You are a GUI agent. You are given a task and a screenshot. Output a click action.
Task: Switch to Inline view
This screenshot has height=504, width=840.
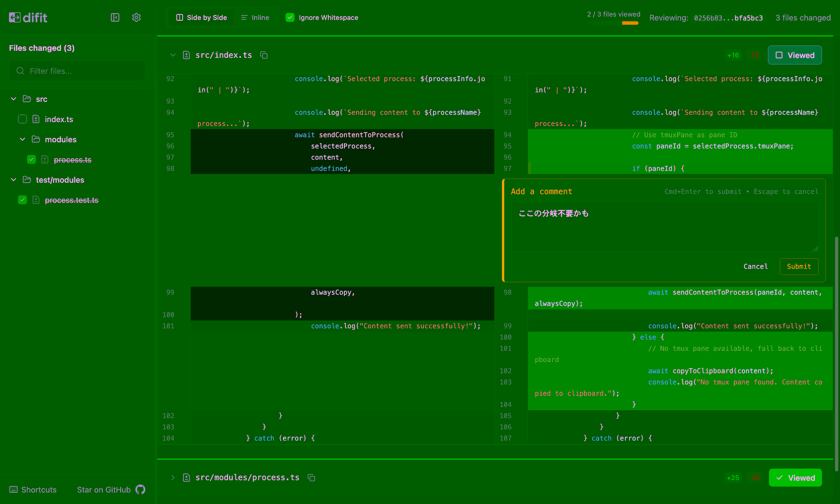coord(255,17)
